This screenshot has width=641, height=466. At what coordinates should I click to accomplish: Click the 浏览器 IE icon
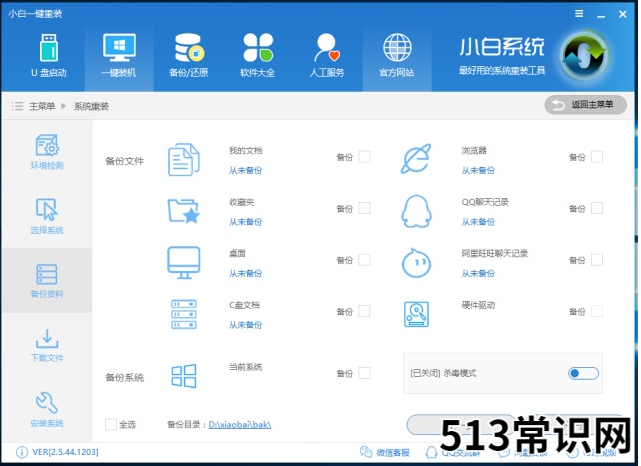coord(416,159)
